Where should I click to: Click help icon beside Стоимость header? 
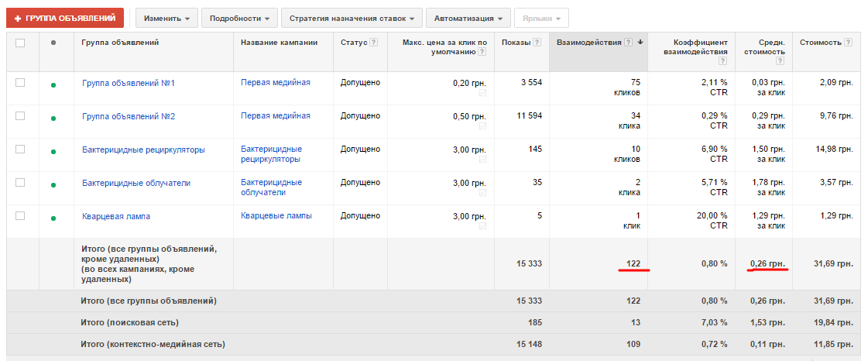click(848, 43)
